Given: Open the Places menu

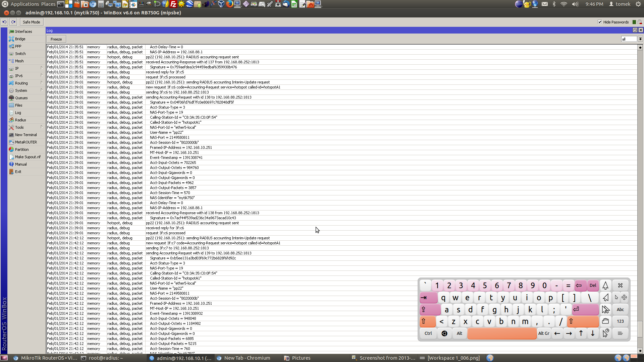Looking at the screenshot, I should point(48,4).
